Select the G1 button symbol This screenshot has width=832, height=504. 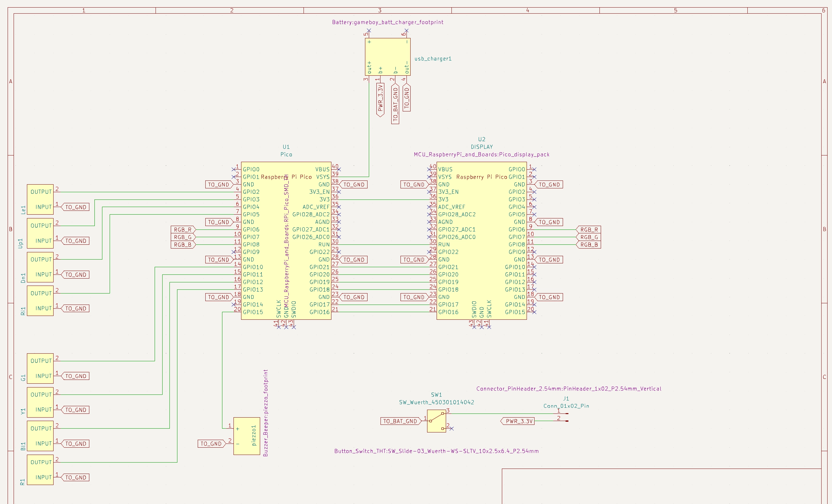[x=40, y=369]
